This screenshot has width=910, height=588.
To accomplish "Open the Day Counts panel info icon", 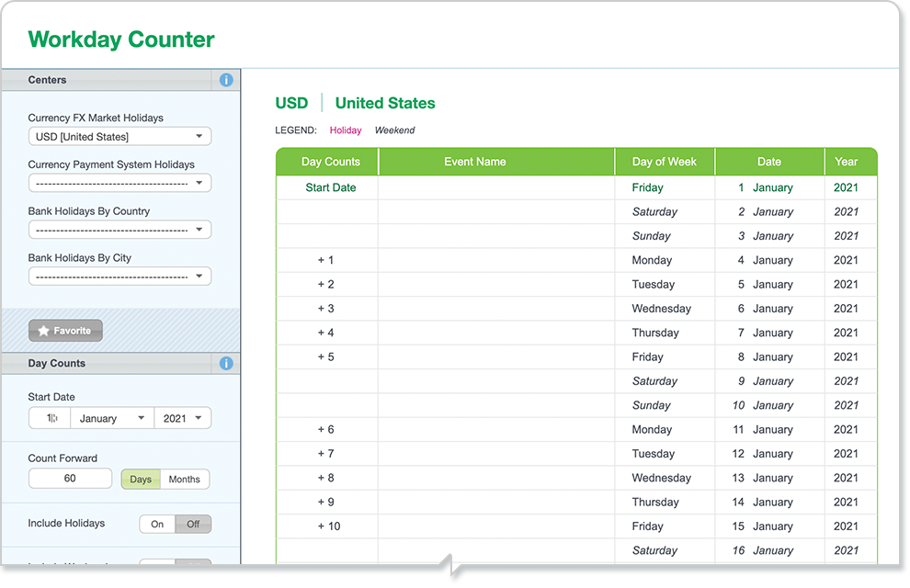I will 226,364.
